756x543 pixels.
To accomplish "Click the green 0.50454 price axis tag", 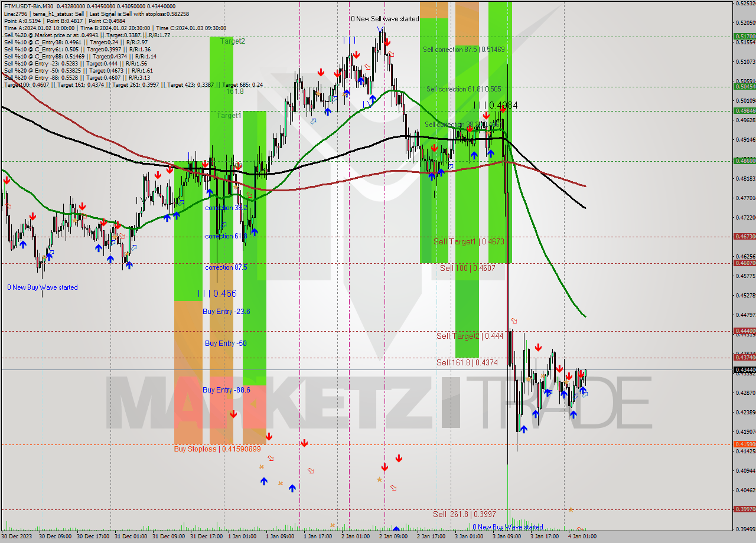I will tap(744, 86).
